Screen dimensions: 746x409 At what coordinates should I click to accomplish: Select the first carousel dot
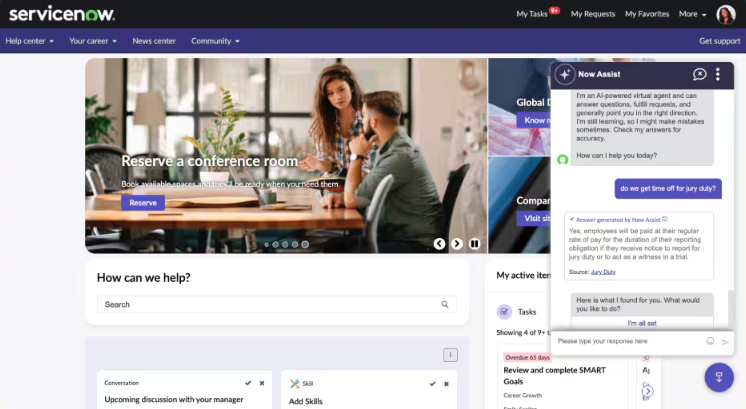(x=266, y=244)
